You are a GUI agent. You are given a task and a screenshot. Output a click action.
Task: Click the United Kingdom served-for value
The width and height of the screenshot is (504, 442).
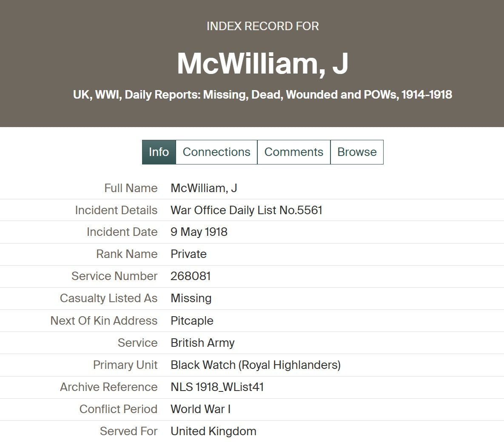213,431
